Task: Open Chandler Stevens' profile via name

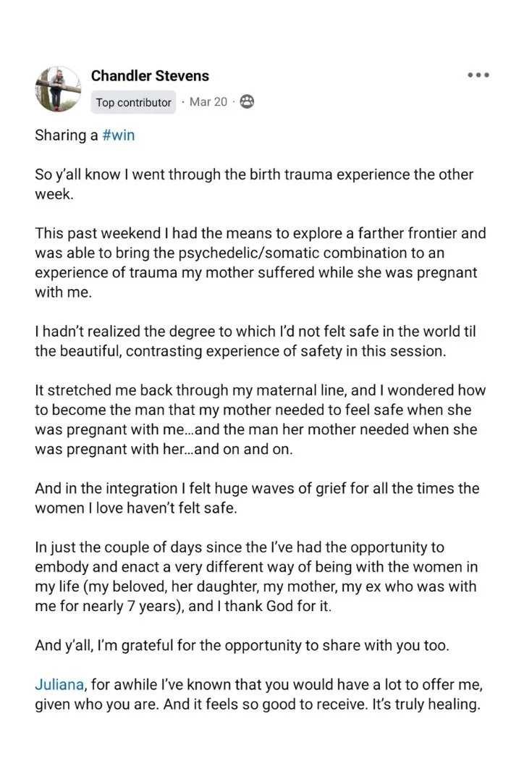Action: click(x=150, y=76)
